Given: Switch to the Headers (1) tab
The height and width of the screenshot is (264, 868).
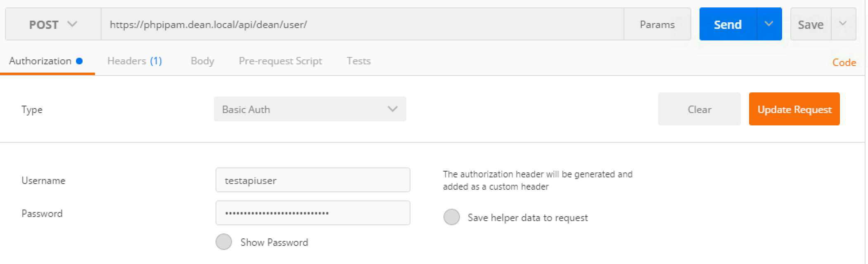Looking at the screenshot, I should point(134,61).
